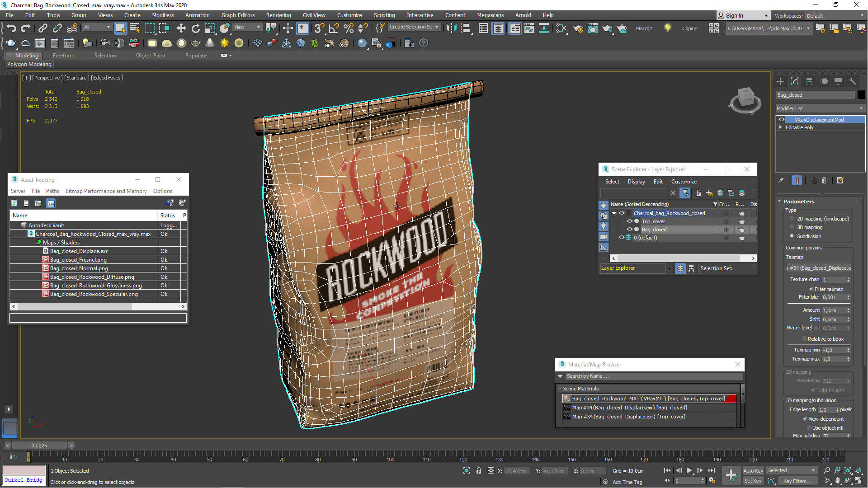This screenshot has width=868, height=488.
Task: Open the Create tab in command panel
Action: coord(780,81)
